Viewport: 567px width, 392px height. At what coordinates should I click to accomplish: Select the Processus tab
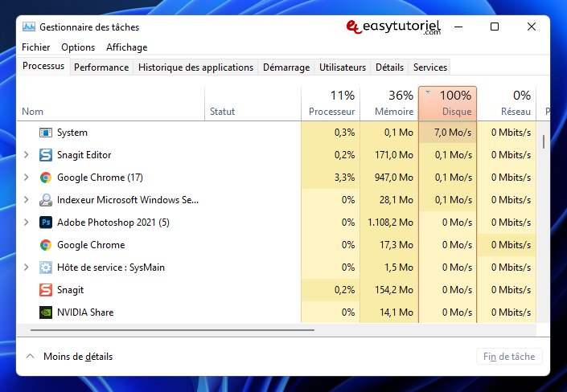point(43,66)
